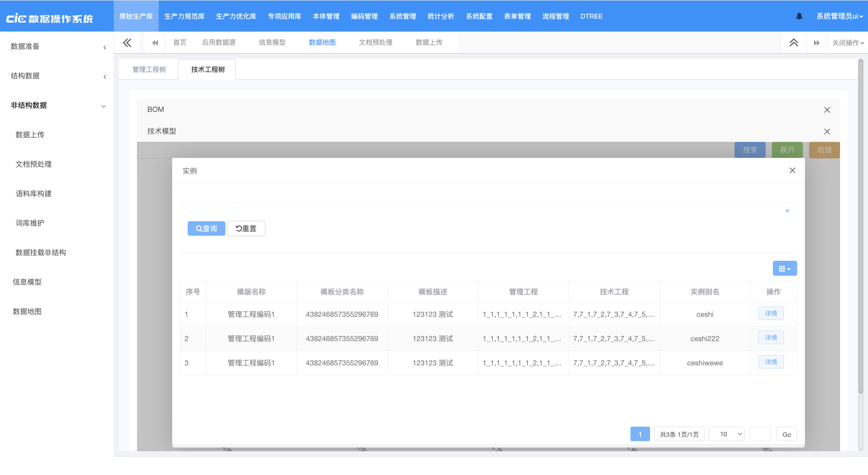Collapse search area with small up chevron
The image size is (868, 475).
[x=787, y=211]
